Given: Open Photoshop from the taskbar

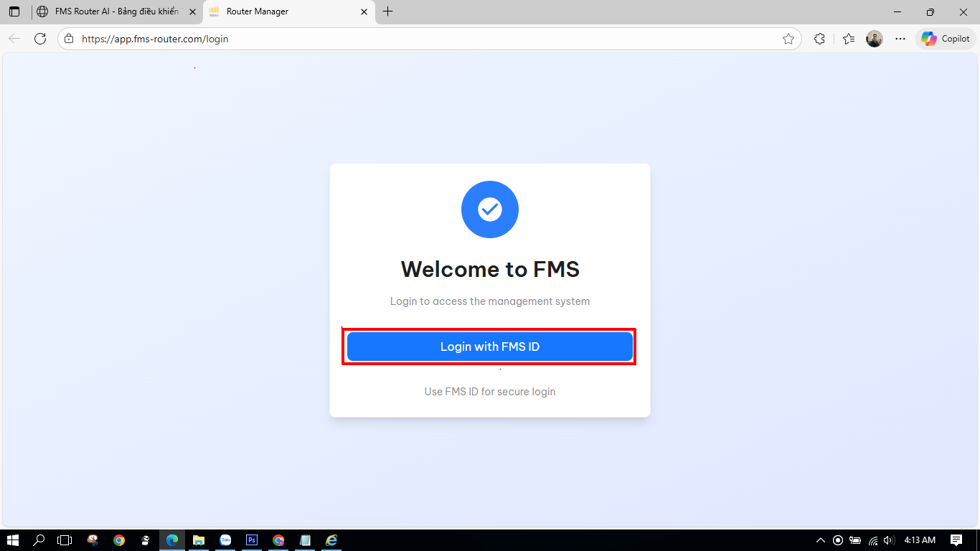Looking at the screenshot, I should (x=252, y=540).
